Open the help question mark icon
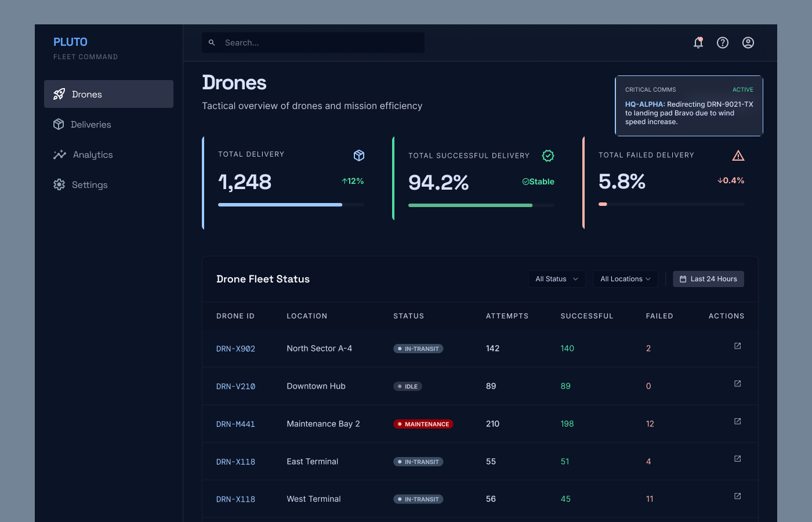 723,42
